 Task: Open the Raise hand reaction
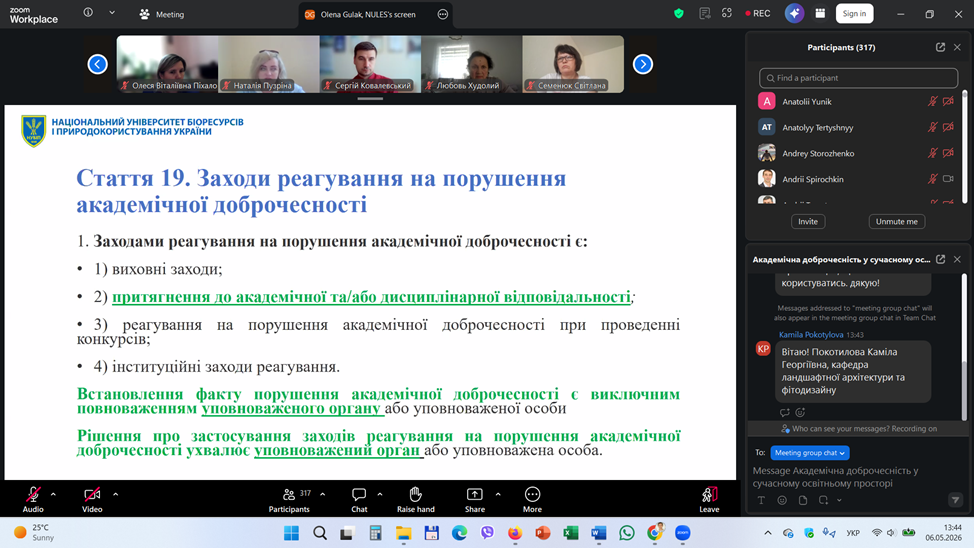pos(416,500)
